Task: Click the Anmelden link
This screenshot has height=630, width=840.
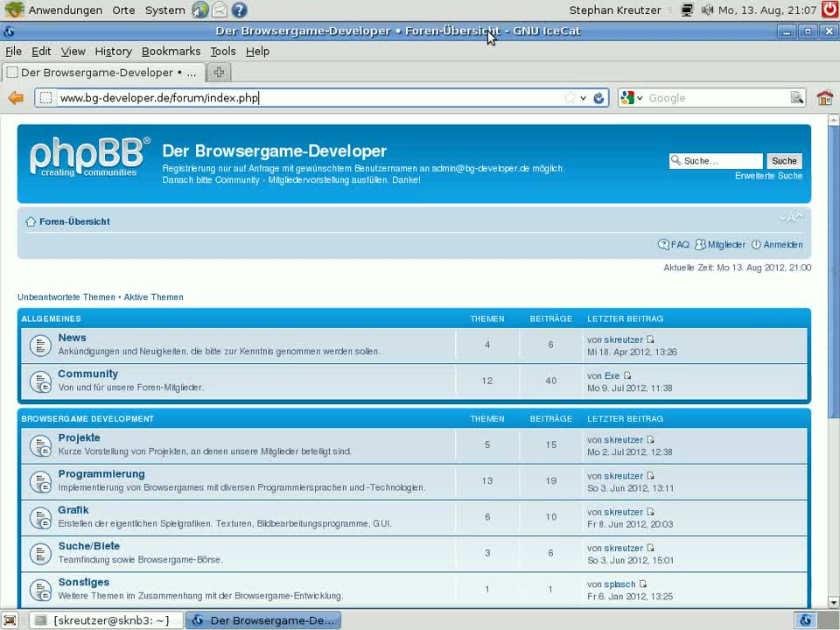Action: coord(777,244)
